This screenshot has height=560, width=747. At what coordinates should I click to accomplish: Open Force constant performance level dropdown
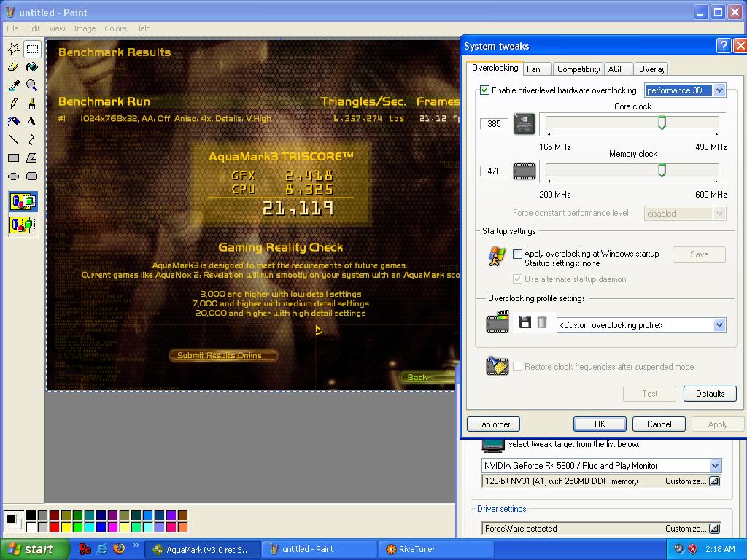point(719,214)
